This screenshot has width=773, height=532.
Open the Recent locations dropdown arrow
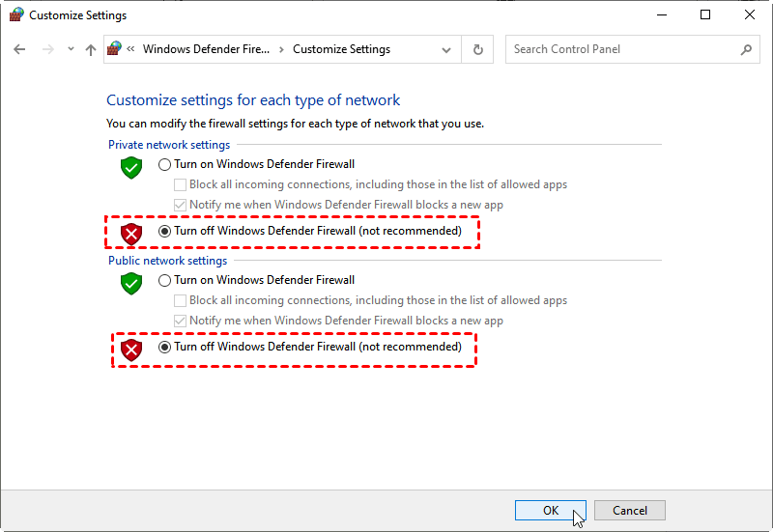pyautogui.click(x=69, y=50)
